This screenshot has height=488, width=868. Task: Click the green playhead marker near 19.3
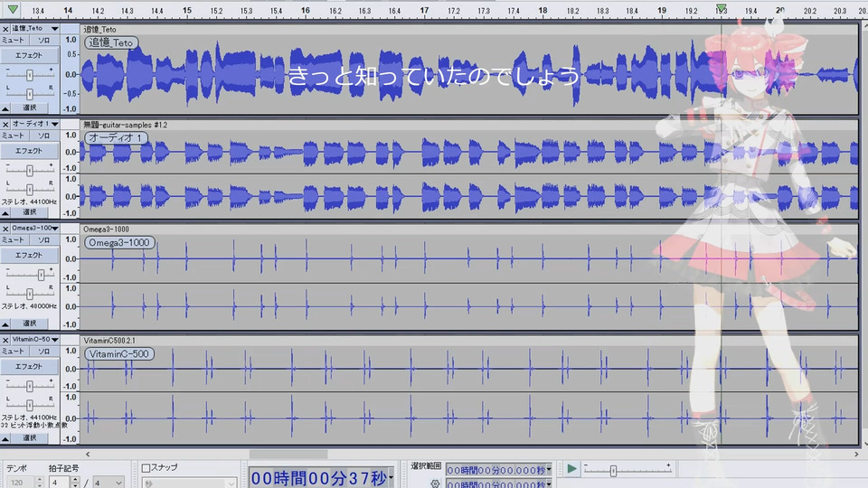click(721, 8)
